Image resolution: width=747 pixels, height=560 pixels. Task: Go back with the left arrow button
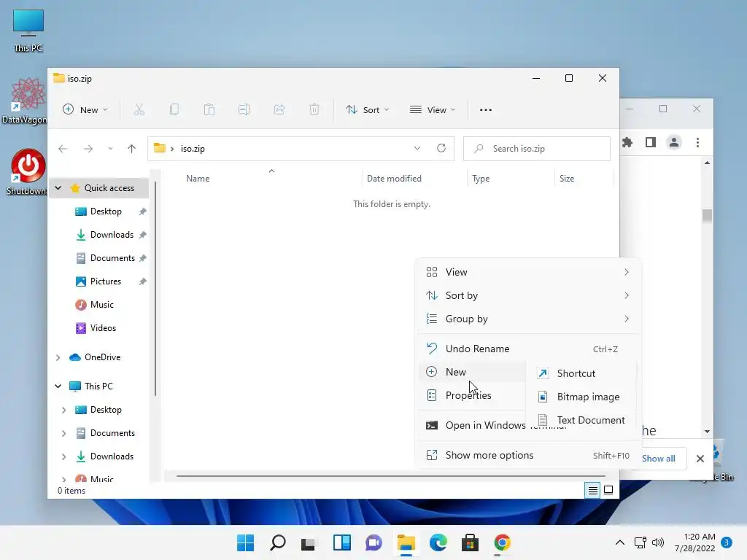(x=63, y=149)
